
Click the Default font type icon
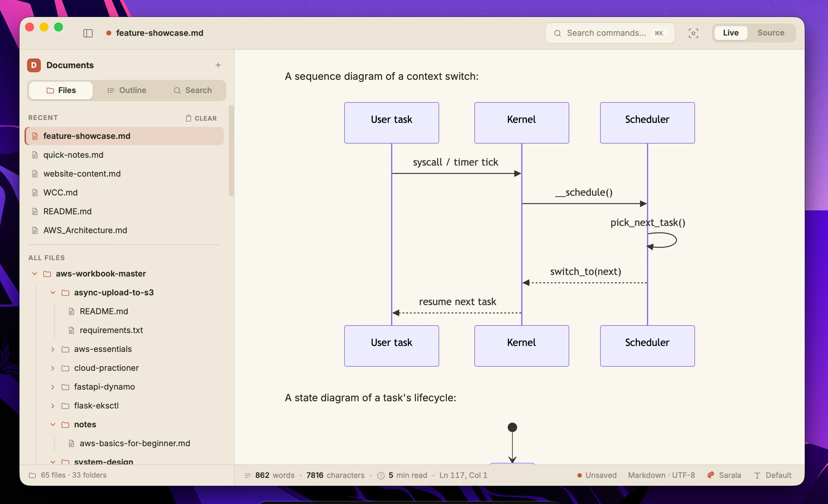(x=757, y=475)
